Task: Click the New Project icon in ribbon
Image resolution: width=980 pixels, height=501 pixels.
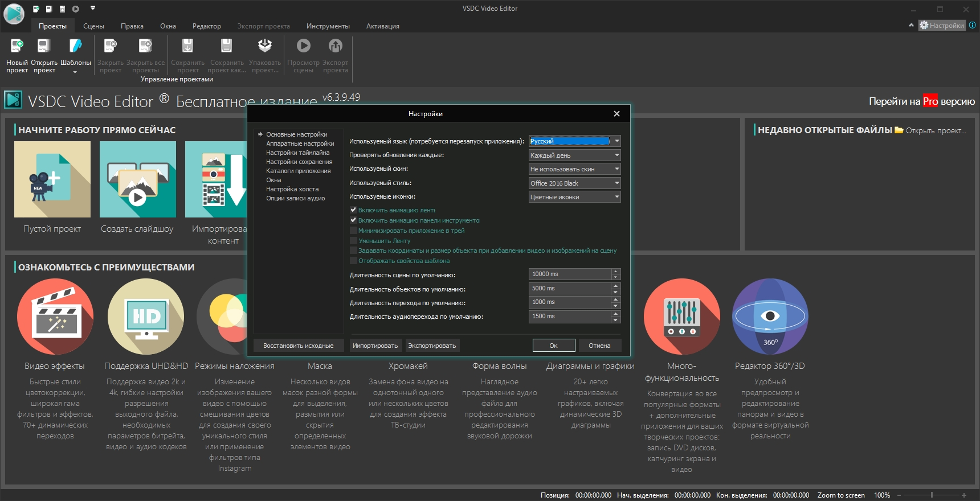Action: 17,47
